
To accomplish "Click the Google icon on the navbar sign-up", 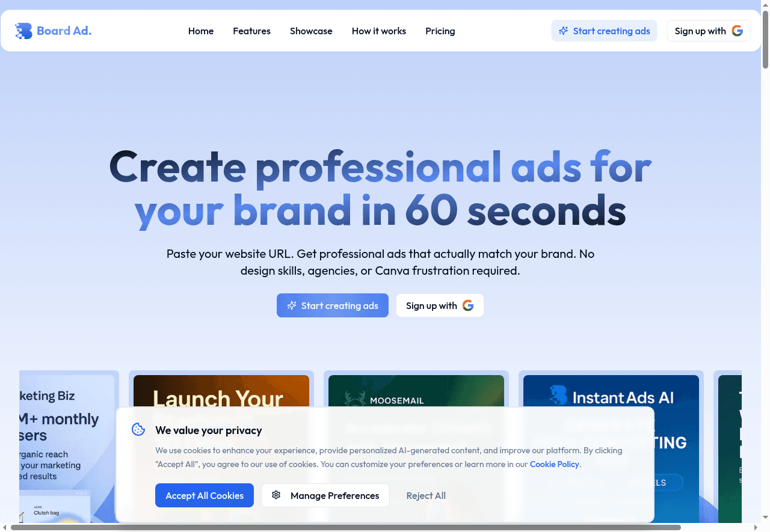I will 737,31.
